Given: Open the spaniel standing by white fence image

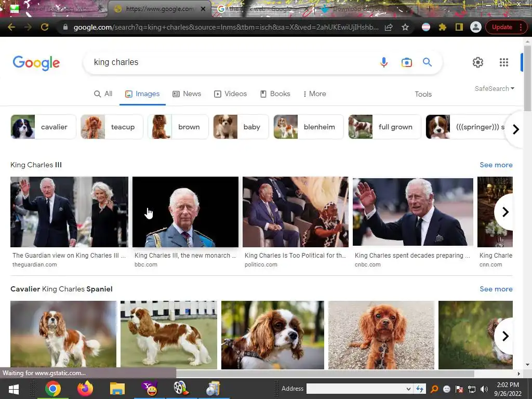Looking at the screenshot, I should (169, 335).
